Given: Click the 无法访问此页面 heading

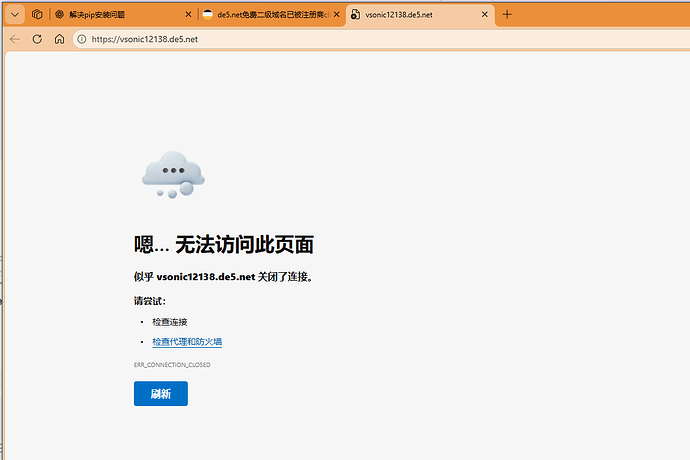Looking at the screenshot, I should 224,244.
